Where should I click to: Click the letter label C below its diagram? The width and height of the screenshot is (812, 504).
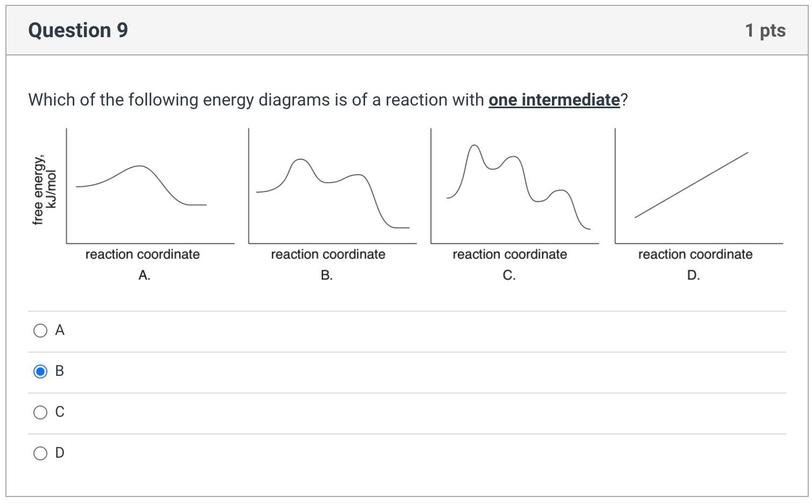(508, 275)
